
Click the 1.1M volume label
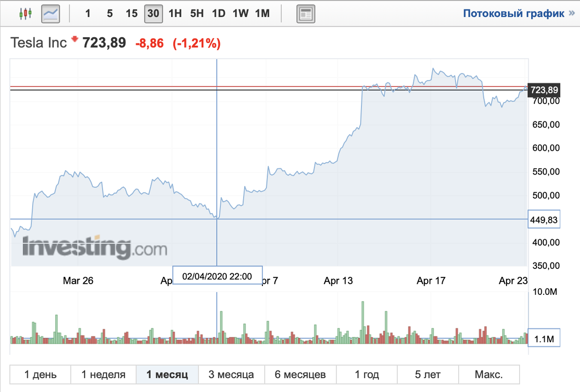[544, 338]
